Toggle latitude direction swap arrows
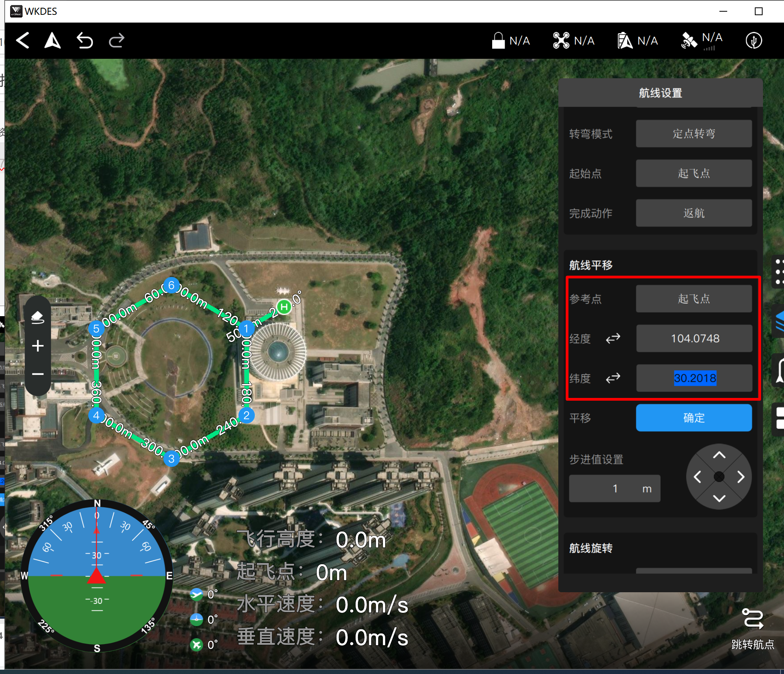Image resolution: width=784 pixels, height=674 pixels. 613,378
